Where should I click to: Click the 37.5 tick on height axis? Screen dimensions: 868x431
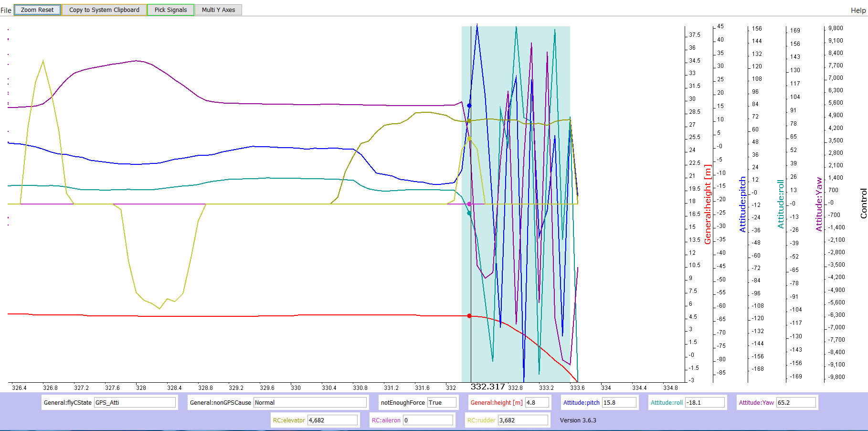[695, 35]
